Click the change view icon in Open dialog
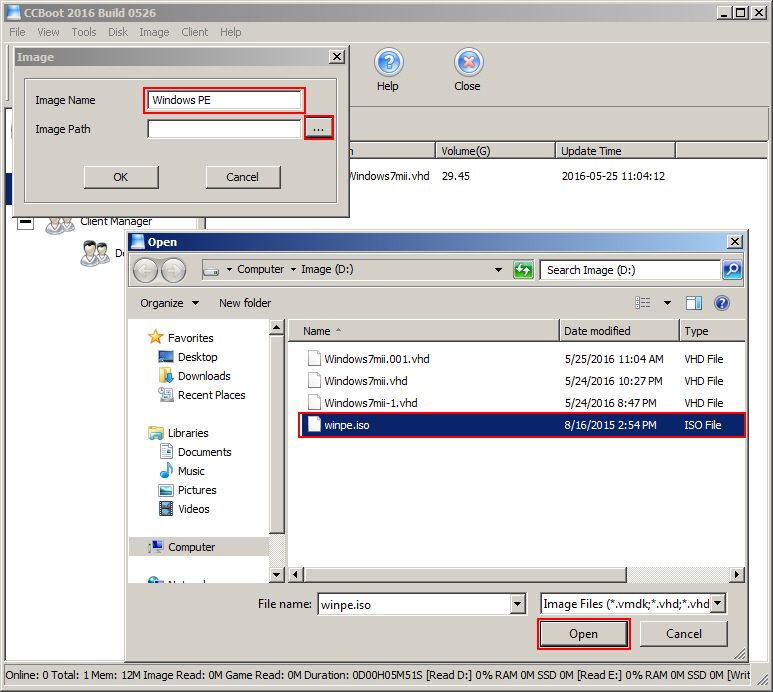The width and height of the screenshot is (773, 692). pyautogui.click(x=642, y=303)
